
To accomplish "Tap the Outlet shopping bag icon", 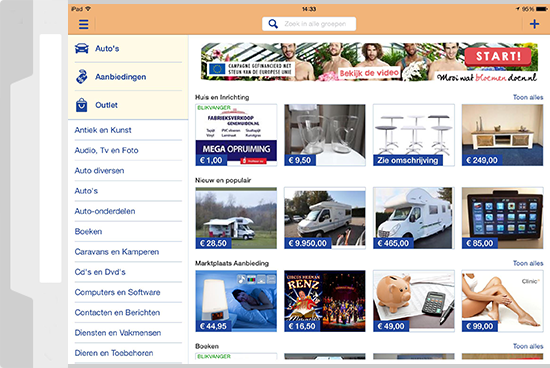I will pos(81,105).
